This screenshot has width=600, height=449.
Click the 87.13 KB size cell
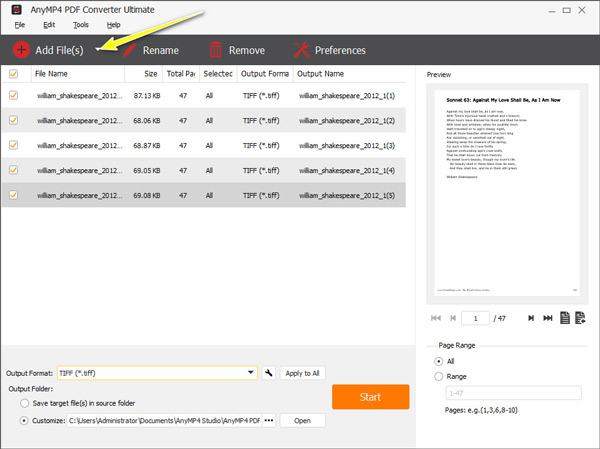(x=147, y=96)
